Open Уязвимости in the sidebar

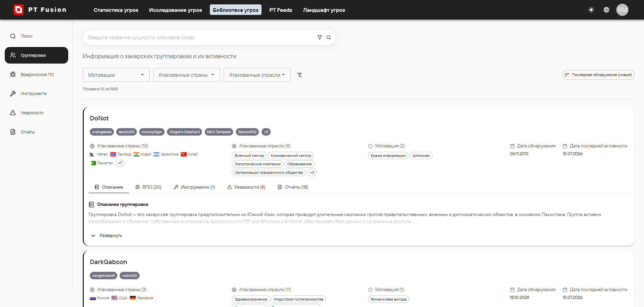(x=36, y=113)
